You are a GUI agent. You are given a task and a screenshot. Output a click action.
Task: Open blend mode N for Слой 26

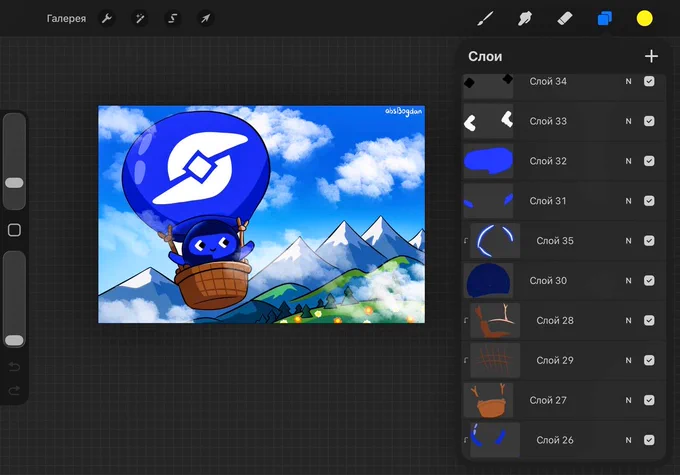tap(628, 440)
